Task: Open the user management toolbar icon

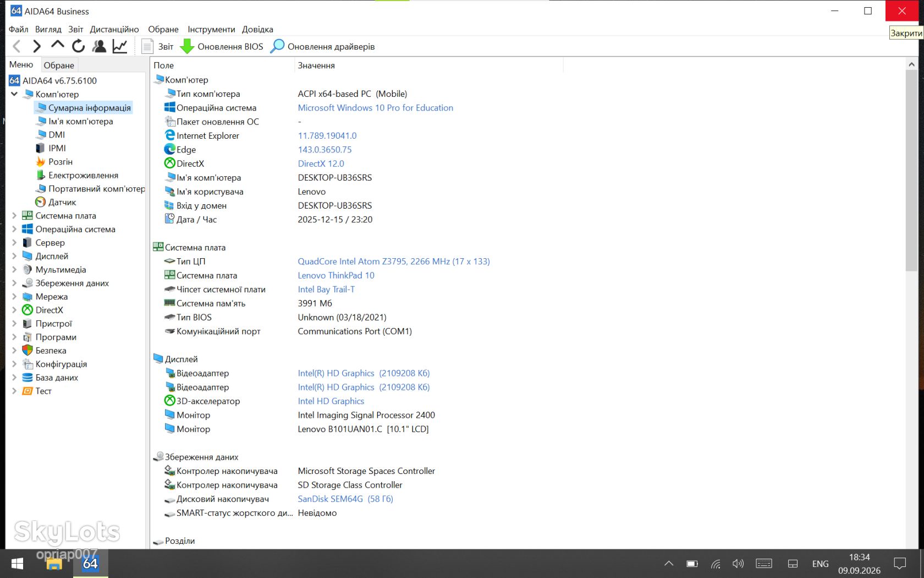Action: point(99,46)
